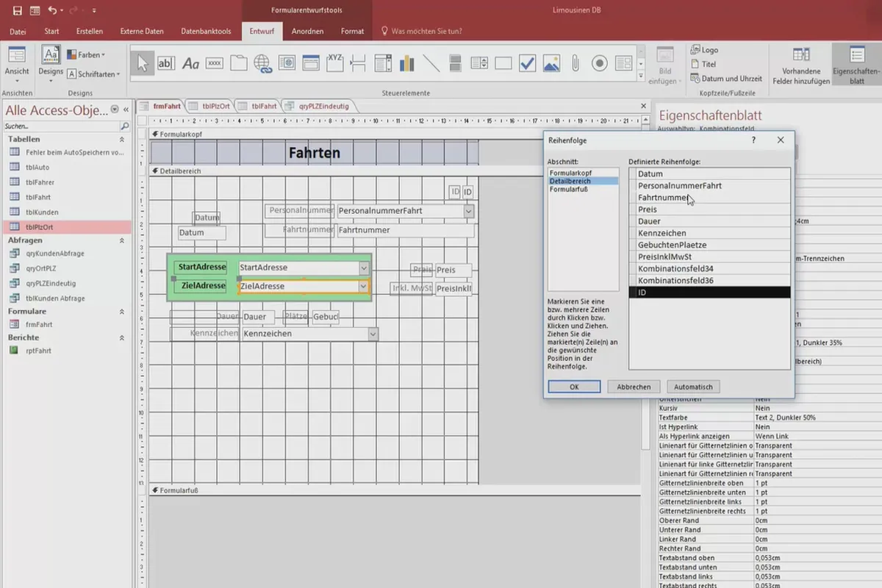This screenshot has width=882, height=588.
Task: Collapse the Berichte group
Action: point(122,337)
